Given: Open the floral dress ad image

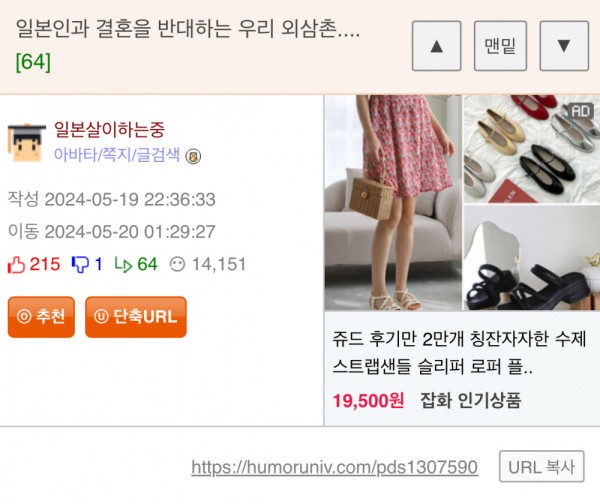Looking at the screenshot, I should coord(393,202).
